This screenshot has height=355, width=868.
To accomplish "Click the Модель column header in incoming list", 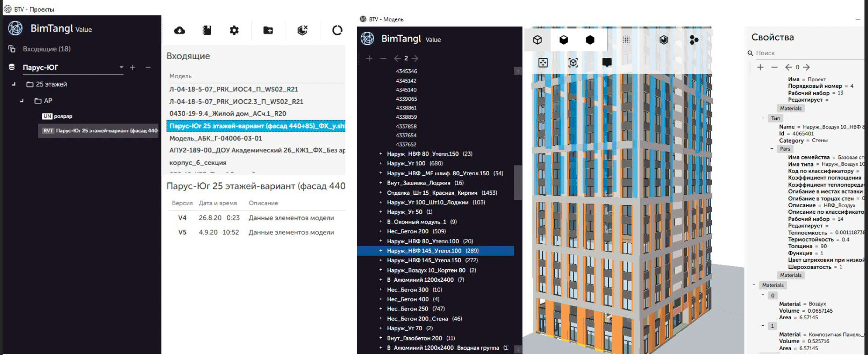I will (x=180, y=76).
